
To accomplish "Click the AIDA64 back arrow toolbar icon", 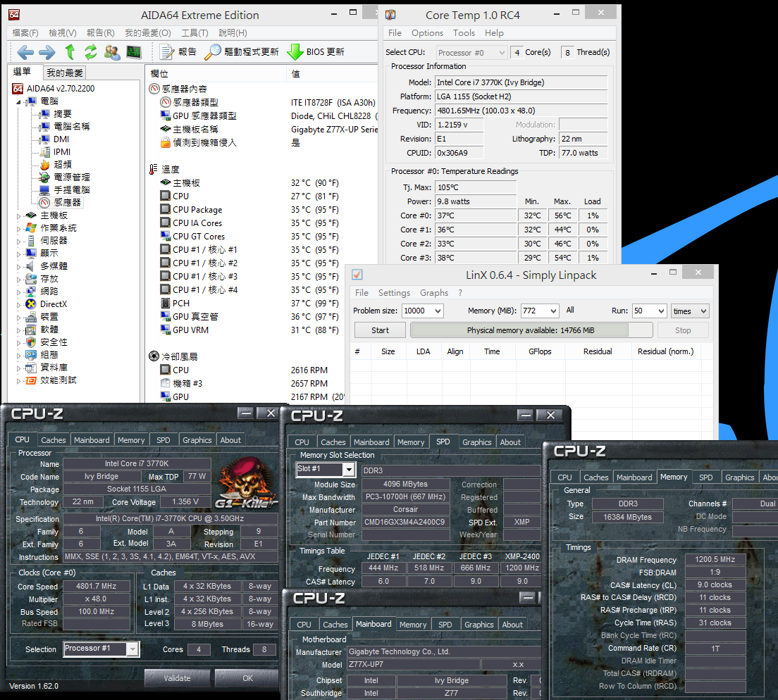I will pyautogui.click(x=25, y=51).
